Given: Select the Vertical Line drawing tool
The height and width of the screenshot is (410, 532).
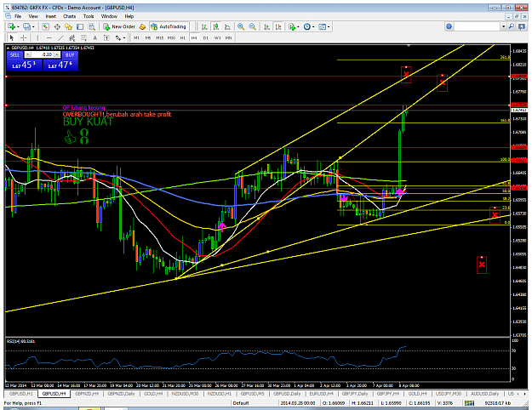Looking at the screenshot, I should coord(37,37).
